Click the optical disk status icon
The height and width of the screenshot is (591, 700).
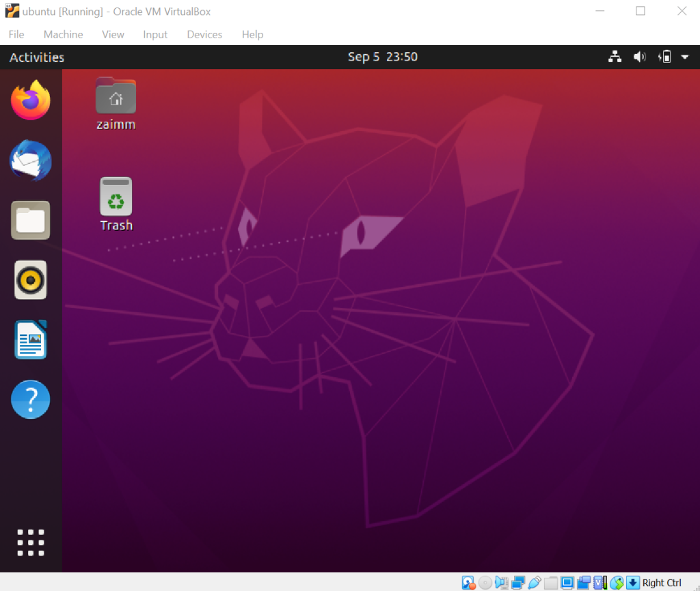(x=485, y=583)
